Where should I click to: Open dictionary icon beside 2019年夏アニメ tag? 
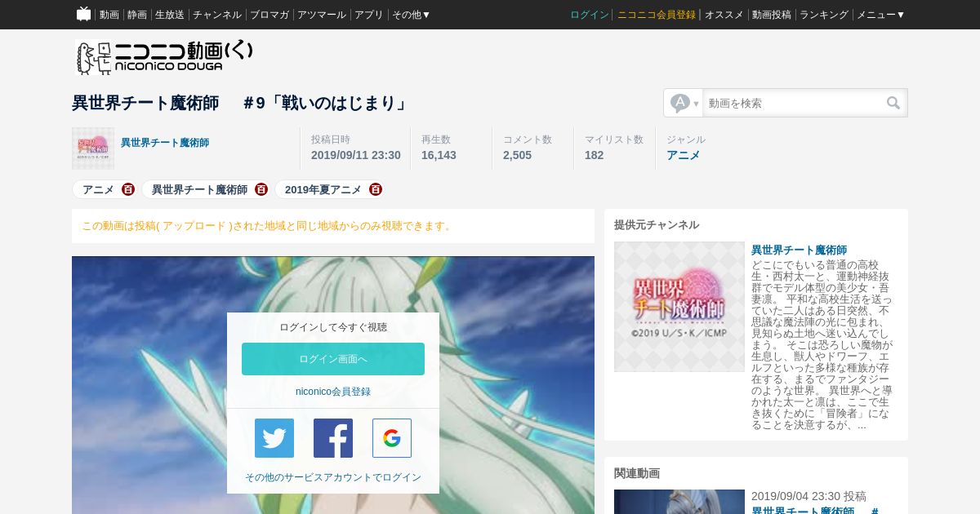376,189
